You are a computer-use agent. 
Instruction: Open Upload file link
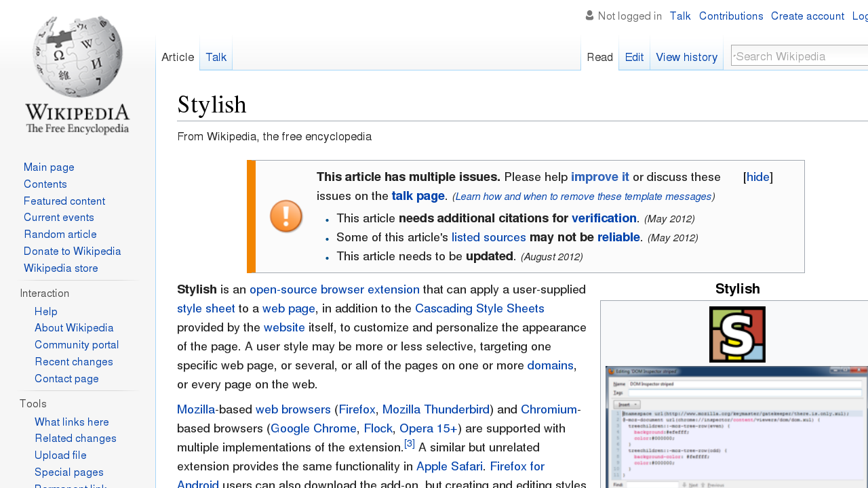pyautogui.click(x=60, y=455)
